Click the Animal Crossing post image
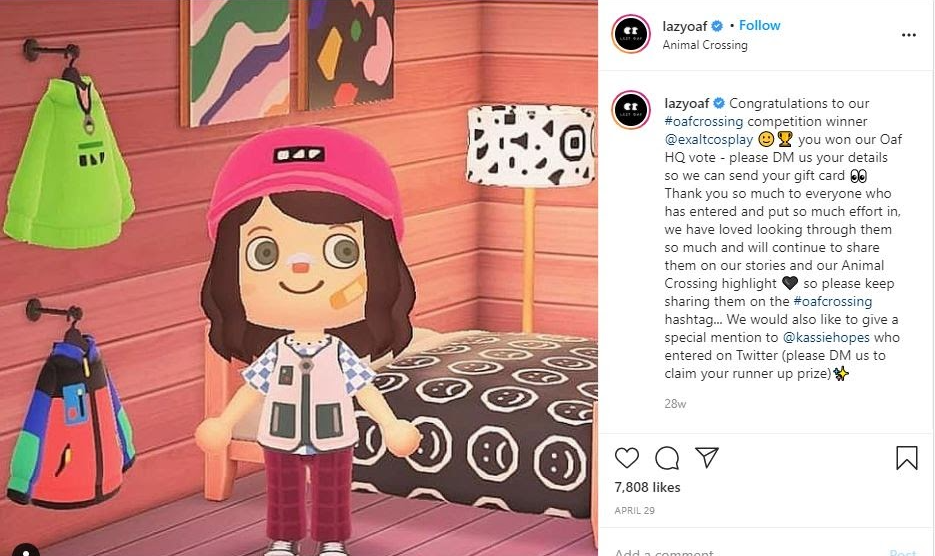The height and width of the screenshot is (556, 935). (299, 278)
